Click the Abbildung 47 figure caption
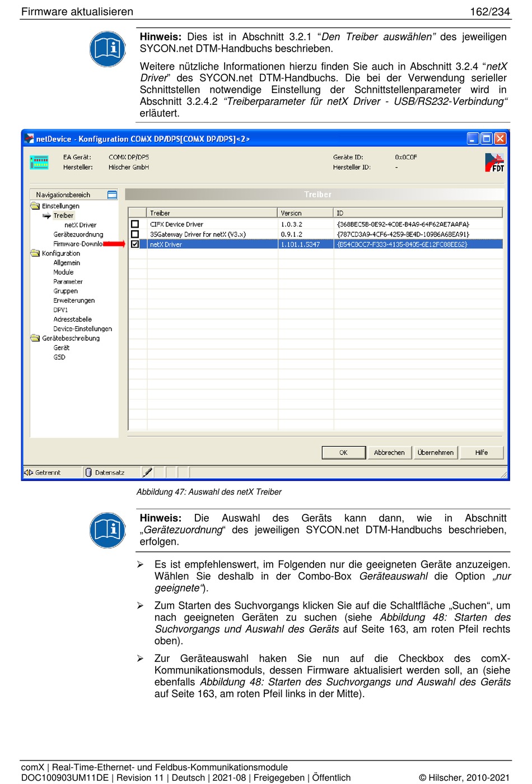The width and height of the screenshot is (532, 784). (x=209, y=491)
